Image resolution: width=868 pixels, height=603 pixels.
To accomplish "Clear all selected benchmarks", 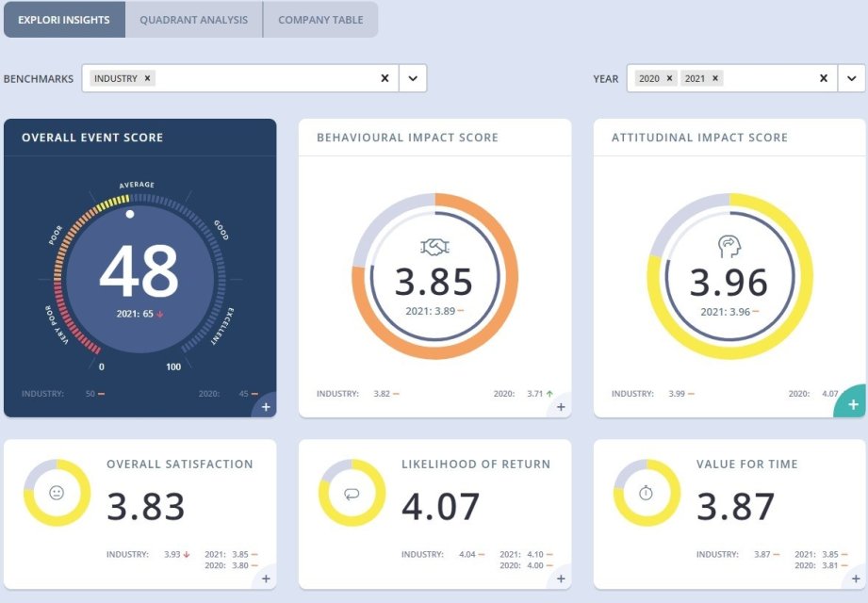I will [385, 78].
